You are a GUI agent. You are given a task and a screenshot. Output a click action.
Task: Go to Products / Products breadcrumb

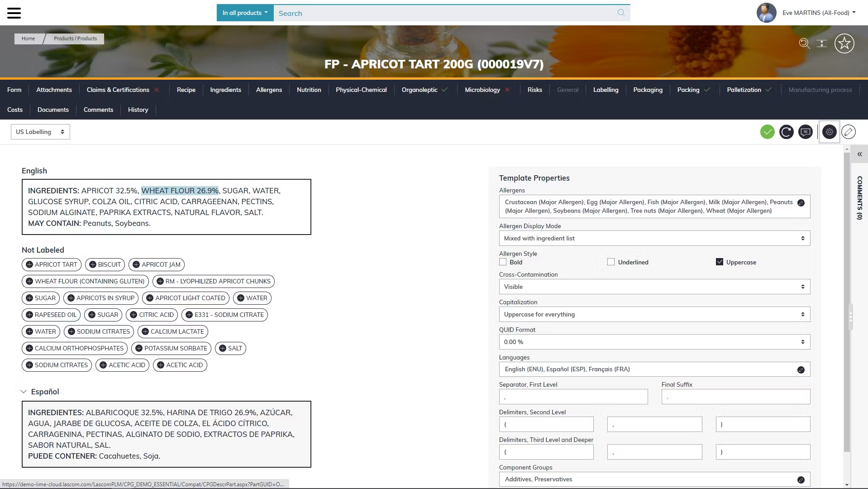(75, 38)
